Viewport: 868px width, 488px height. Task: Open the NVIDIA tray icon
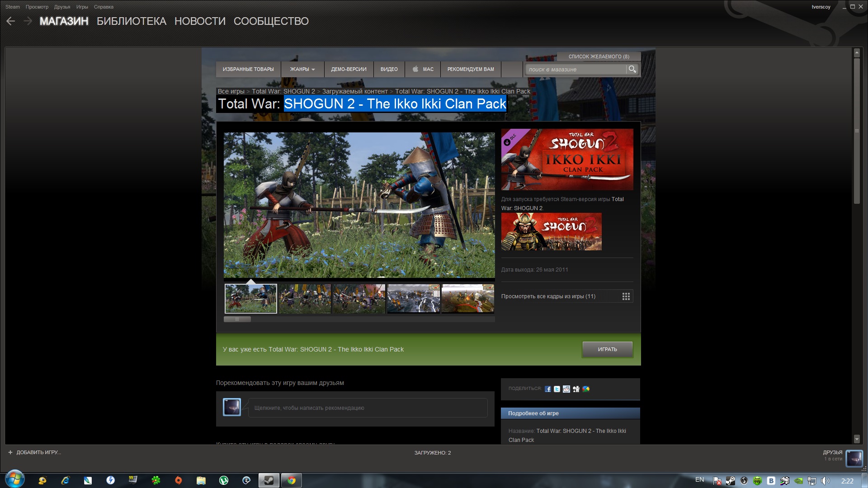click(x=798, y=481)
